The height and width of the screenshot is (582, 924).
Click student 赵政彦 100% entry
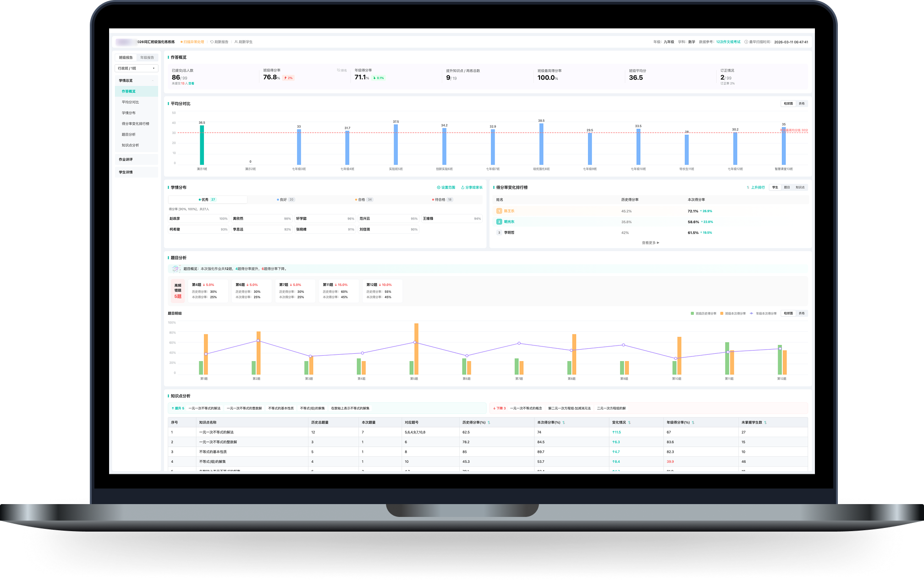click(x=198, y=219)
